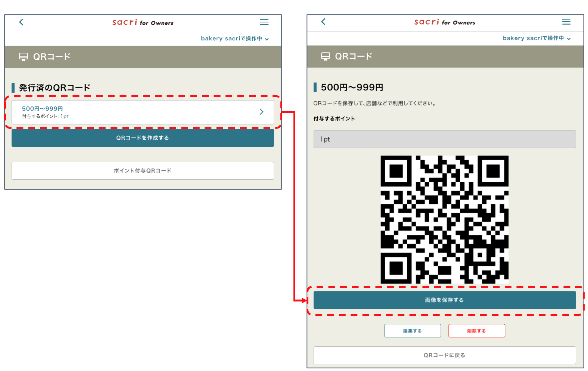Click the 画像を保存する button
The image size is (588, 371).
445,300
